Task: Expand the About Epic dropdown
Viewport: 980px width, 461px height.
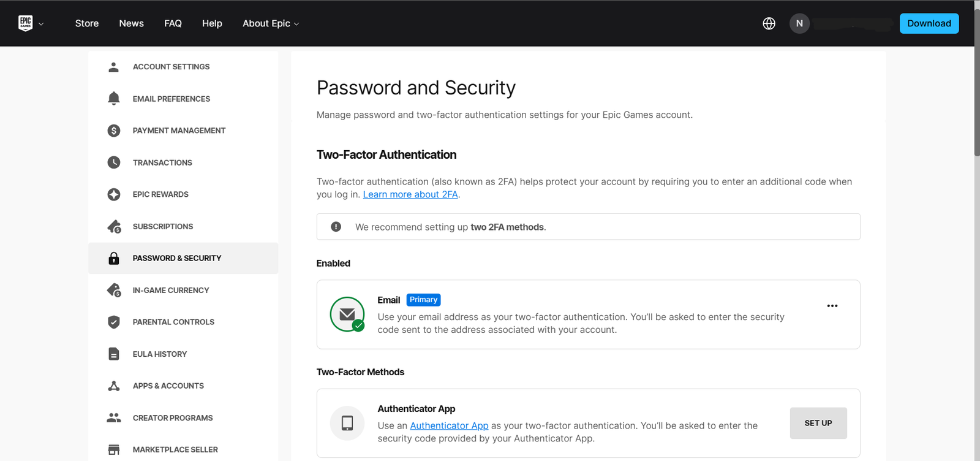Action: (x=271, y=23)
